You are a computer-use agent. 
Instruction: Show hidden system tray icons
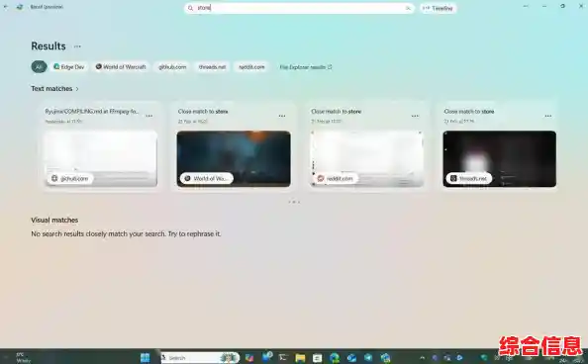pos(423,358)
